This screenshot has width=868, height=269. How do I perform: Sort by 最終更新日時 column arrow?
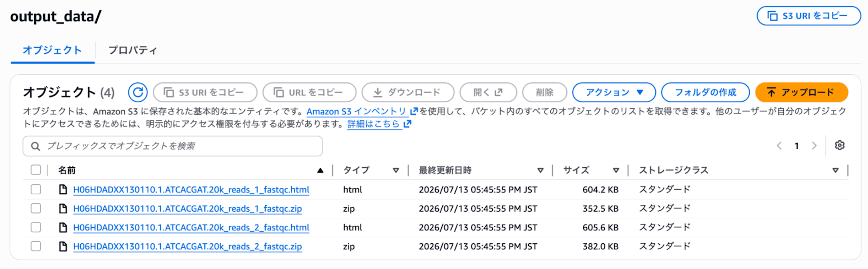(x=540, y=170)
